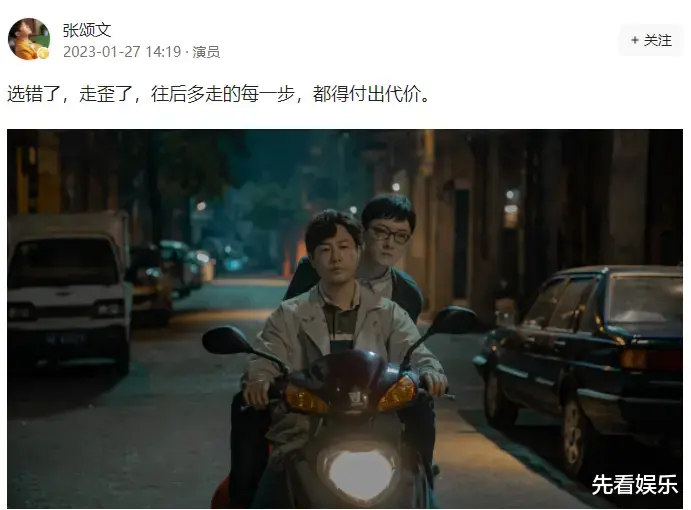Click the right orange turn signal light
The height and width of the screenshot is (510, 691).
click(396, 394)
